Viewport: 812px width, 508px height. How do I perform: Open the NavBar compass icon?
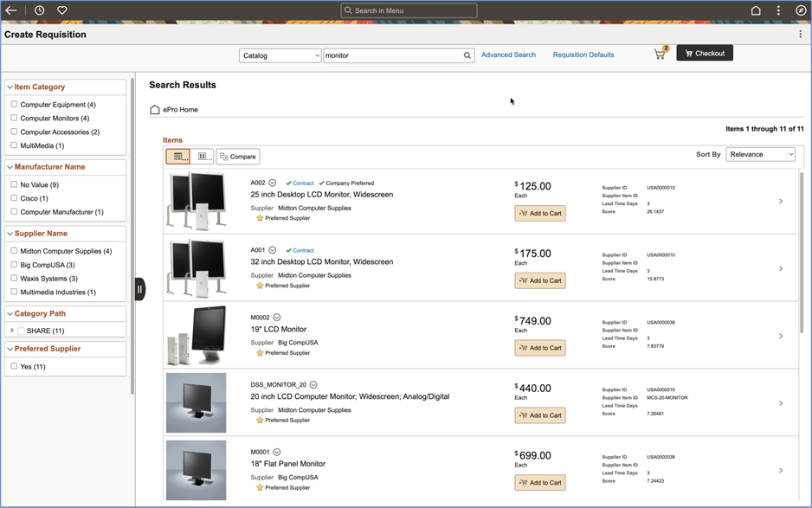(x=801, y=10)
